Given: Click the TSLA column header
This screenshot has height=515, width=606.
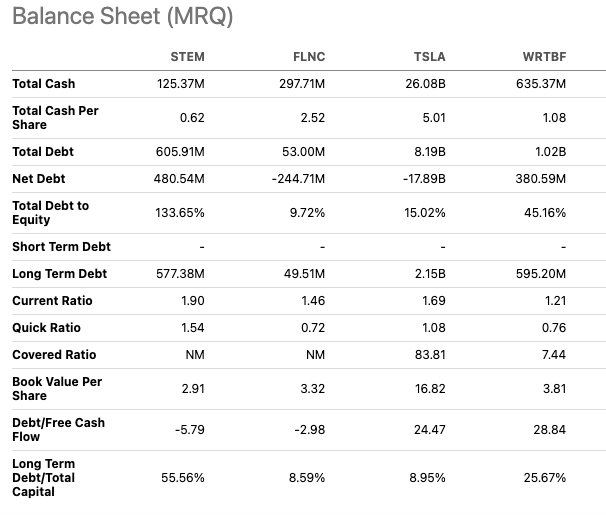Looking at the screenshot, I should click(x=429, y=57).
